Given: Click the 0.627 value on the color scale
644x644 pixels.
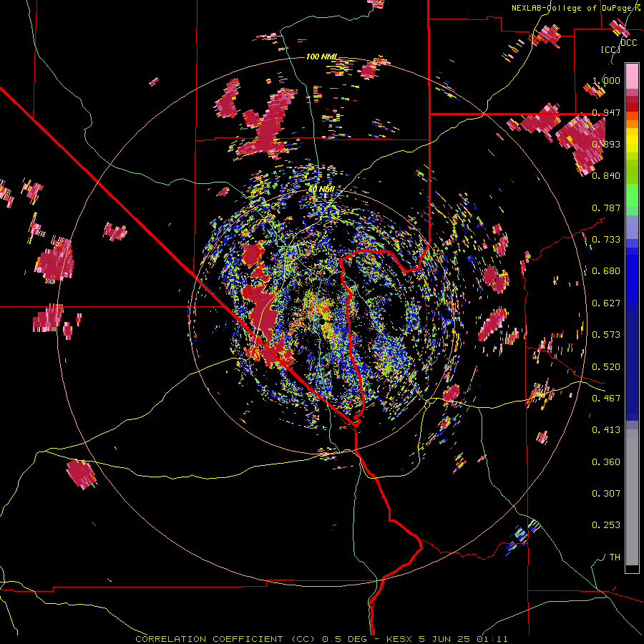Looking at the screenshot, I should (x=606, y=303).
